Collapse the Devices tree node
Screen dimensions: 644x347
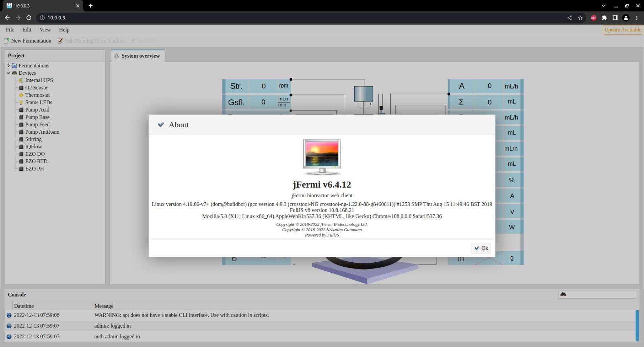tap(9, 73)
